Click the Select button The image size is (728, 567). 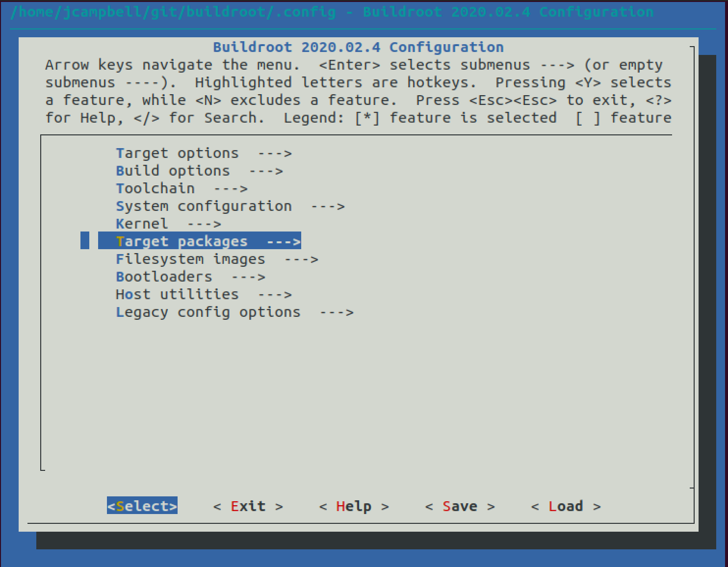coord(142,506)
